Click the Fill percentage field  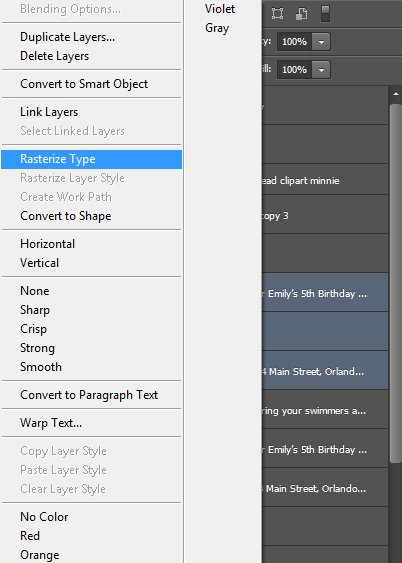point(295,69)
